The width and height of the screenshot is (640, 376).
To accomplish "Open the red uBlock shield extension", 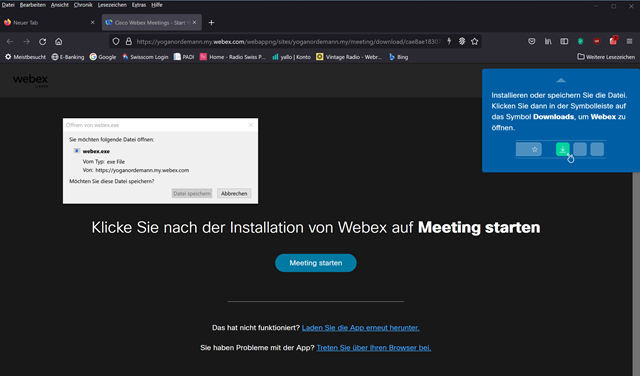I will point(597,41).
